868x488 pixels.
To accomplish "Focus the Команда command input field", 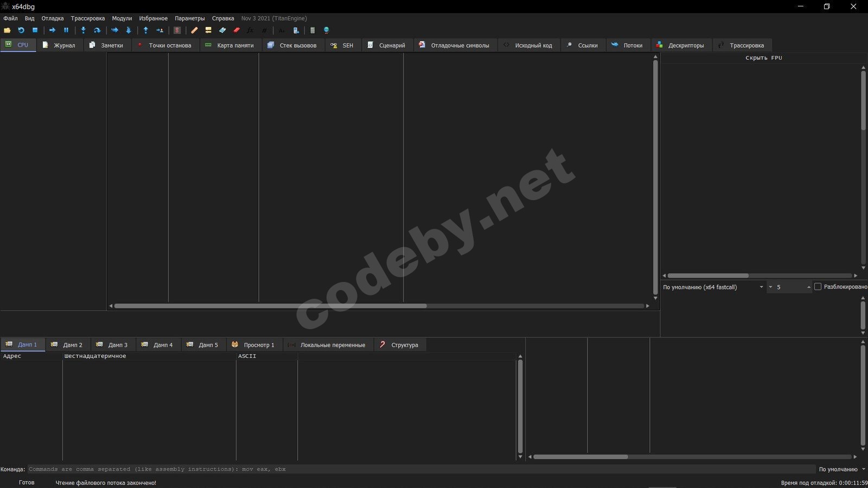I will (x=421, y=470).
